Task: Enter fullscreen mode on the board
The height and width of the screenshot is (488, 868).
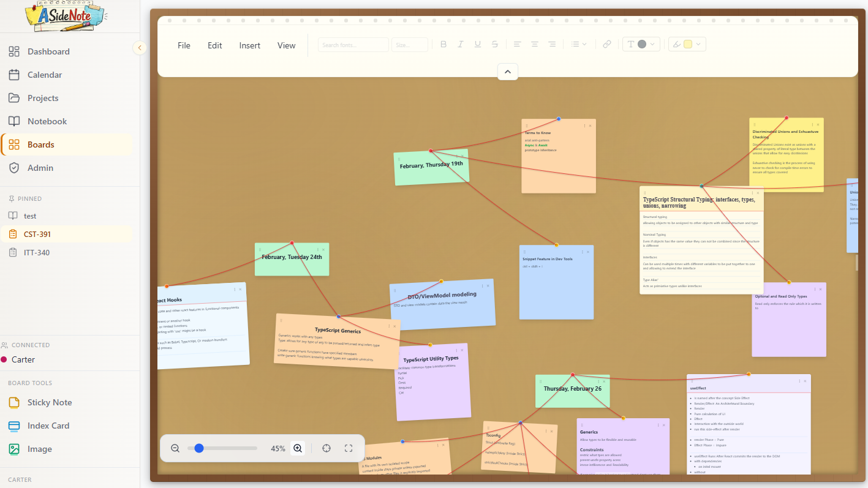Action: (x=349, y=448)
